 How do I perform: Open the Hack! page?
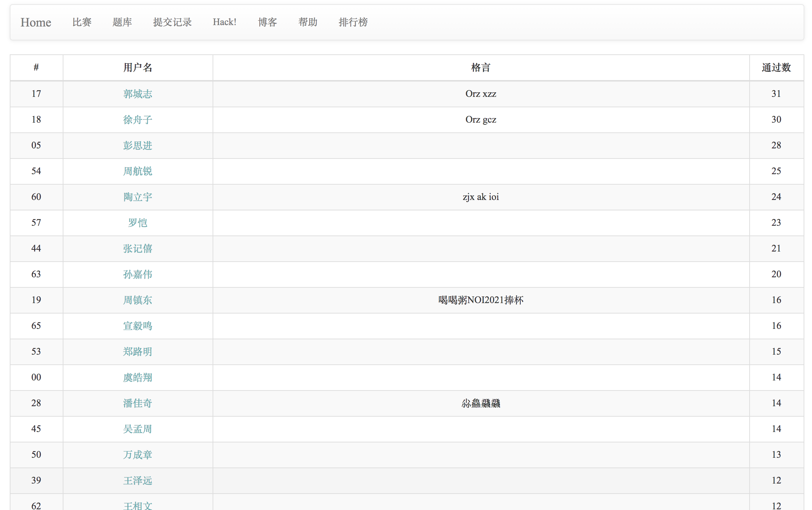[x=224, y=22]
